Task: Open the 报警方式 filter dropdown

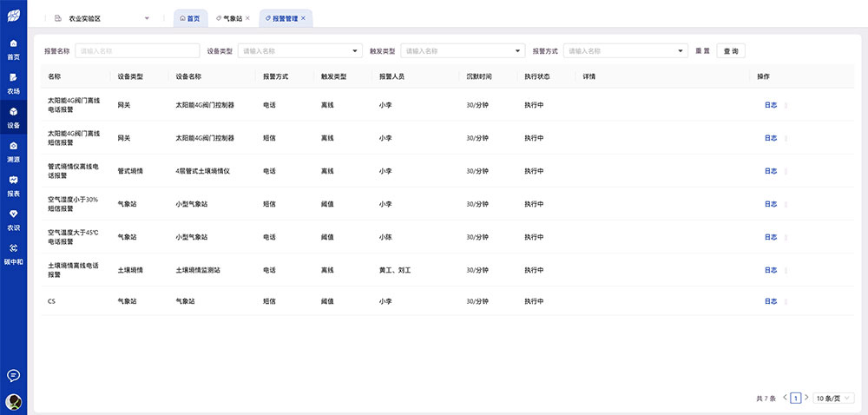Action: tap(625, 51)
